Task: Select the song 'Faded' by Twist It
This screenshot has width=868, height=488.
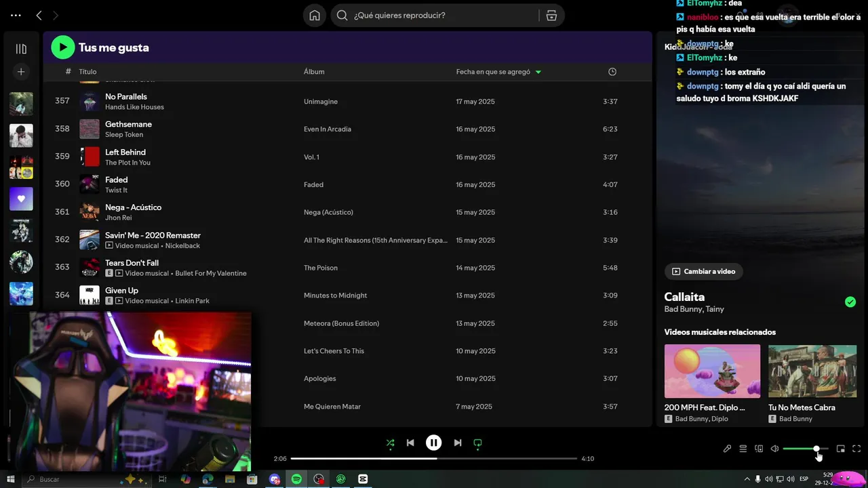Action: (x=117, y=180)
